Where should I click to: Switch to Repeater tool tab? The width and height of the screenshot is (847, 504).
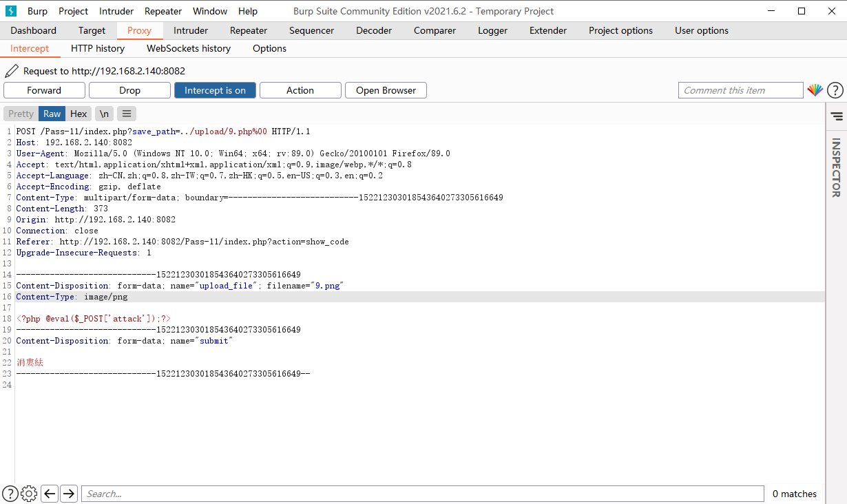pos(249,30)
